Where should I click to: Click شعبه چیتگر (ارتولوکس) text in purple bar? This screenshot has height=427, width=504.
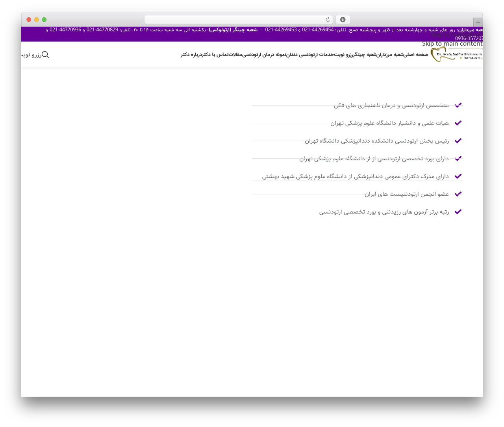pos(233,30)
